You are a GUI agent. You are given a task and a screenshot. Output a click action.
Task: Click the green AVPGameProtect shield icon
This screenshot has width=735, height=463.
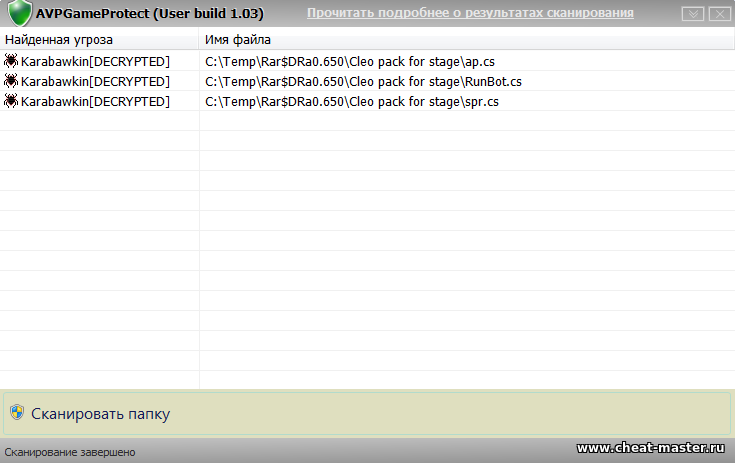(19, 14)
